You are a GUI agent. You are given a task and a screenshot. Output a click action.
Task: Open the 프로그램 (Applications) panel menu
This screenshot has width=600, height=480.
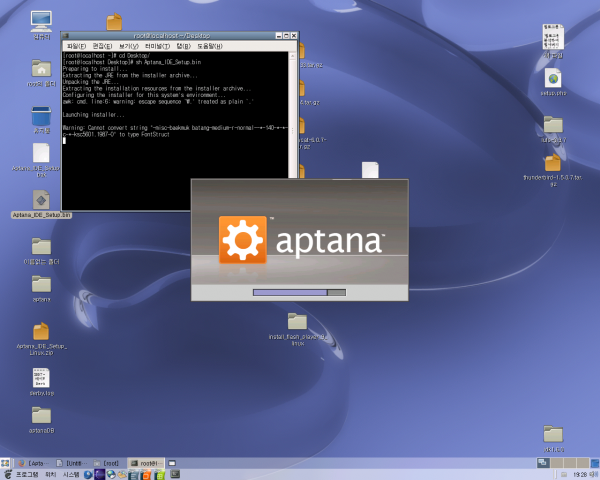click(27, 475)
